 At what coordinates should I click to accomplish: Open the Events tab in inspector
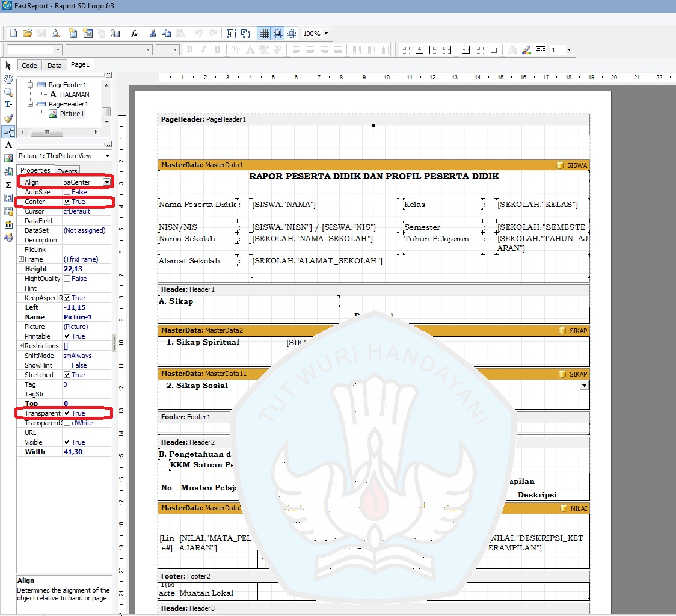pyautogui.click(x=67, y=171)
